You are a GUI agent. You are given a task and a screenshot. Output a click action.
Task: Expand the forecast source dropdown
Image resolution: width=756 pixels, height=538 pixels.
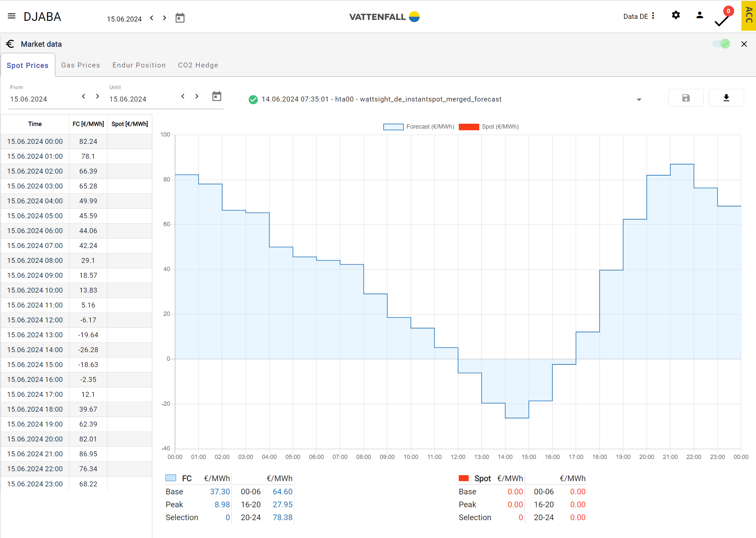[638, 100]
